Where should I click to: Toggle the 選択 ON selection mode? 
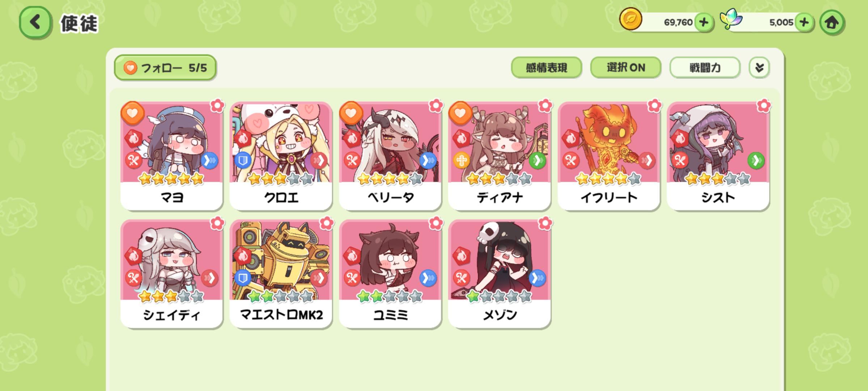click(x=626, y=67)
